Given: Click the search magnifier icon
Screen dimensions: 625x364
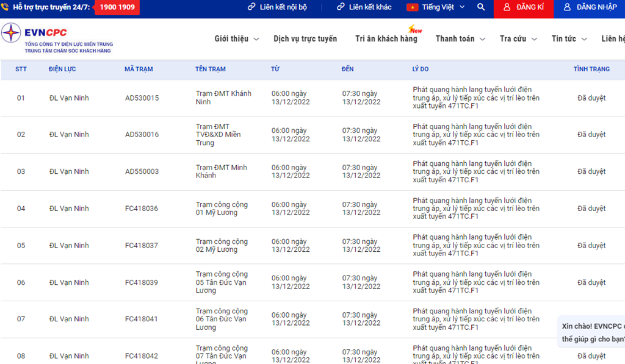Looking at the screenshot, I should 481,7.
